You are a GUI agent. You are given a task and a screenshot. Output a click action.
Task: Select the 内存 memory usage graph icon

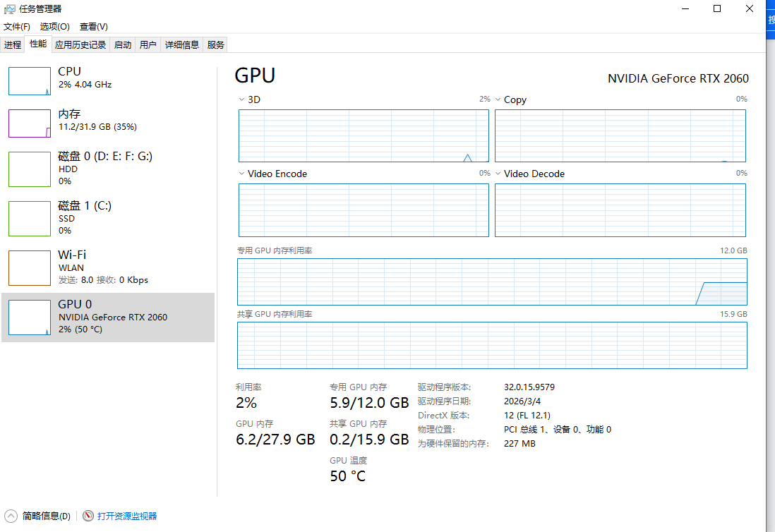click(x=30, y=123)
